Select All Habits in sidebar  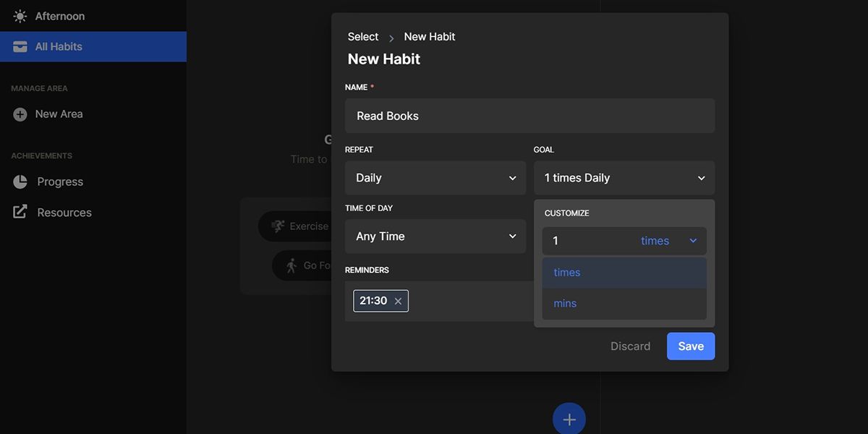93,46
